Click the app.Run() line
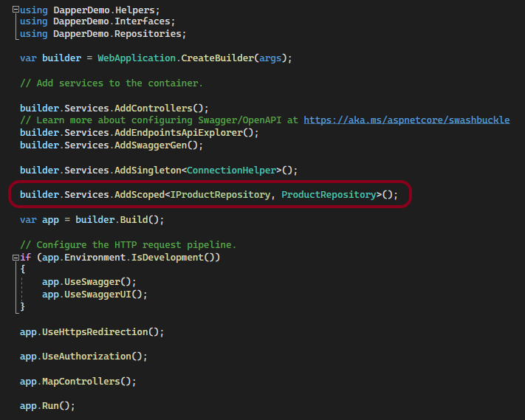 point(47,406)
